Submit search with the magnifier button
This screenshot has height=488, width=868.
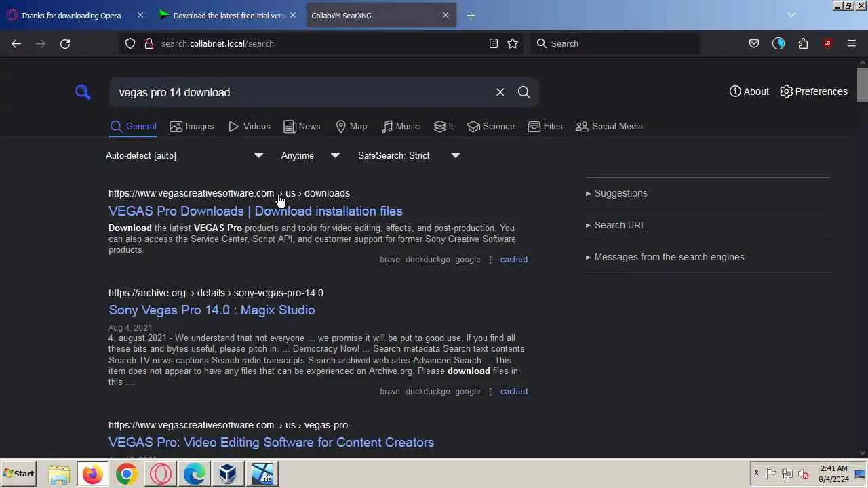click(524, 92)
